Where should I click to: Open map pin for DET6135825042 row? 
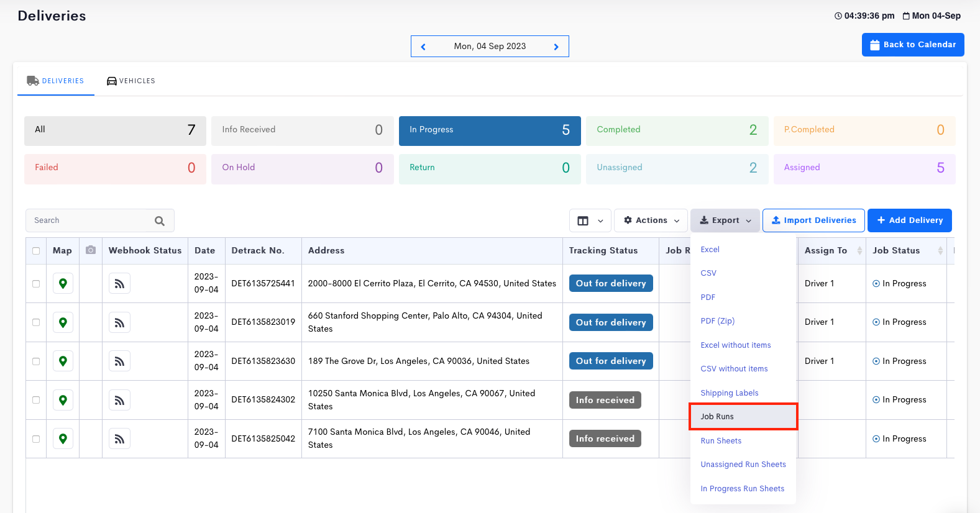tap(63, 438)
